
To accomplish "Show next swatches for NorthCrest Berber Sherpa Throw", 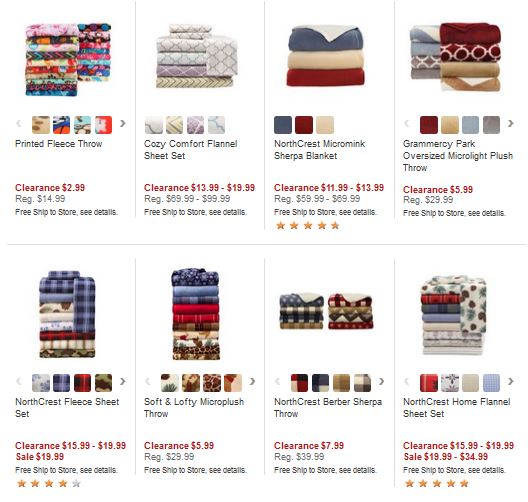I will click(382, 381).
